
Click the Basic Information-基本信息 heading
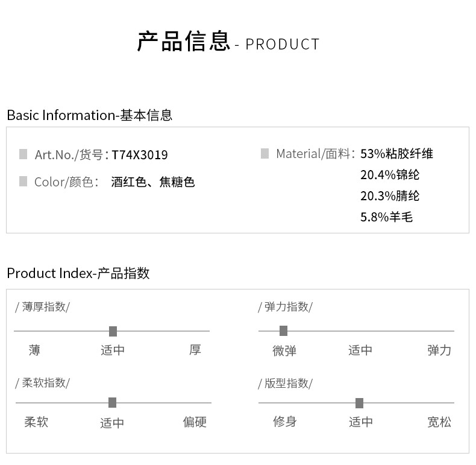(x=90, y=115)
